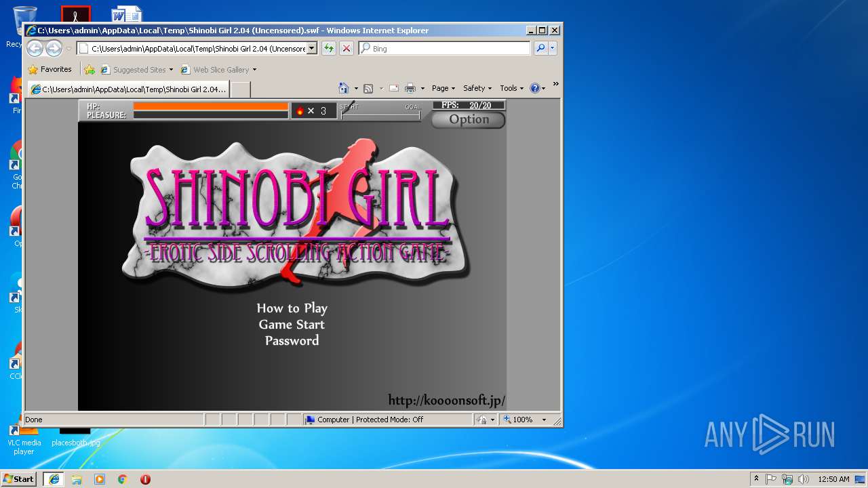Open the Page menu
This screenshot has width=868, height=488.
coord(443,88)
